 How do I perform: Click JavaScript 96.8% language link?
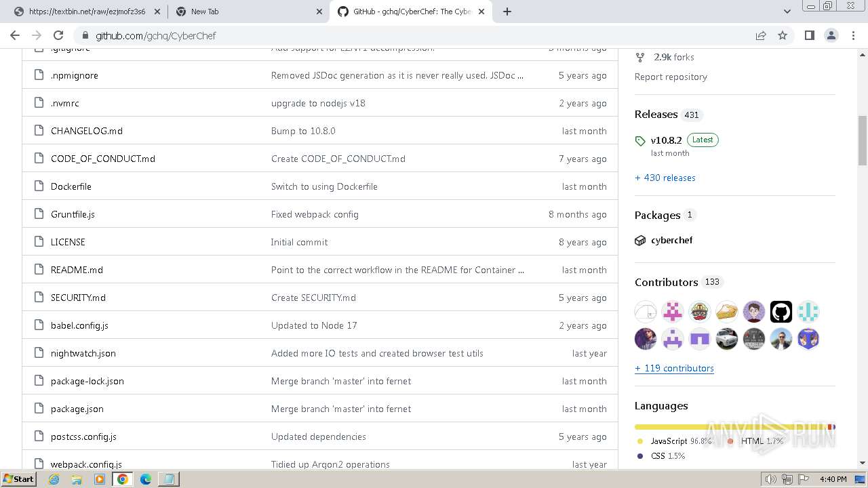[x=675, y=441]
